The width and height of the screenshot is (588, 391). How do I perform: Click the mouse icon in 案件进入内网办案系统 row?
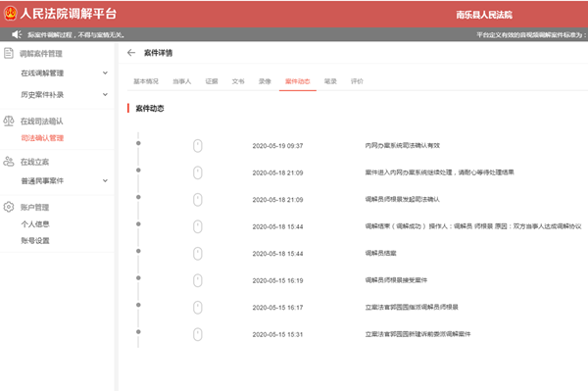click(198, 172)
